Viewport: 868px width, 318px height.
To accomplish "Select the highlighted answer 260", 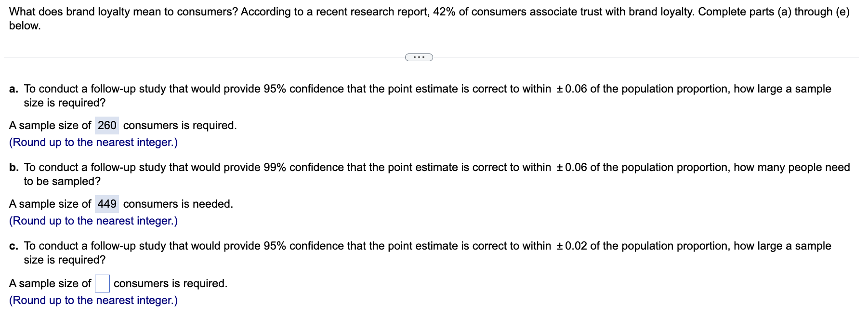I will [x=107, y=125].
